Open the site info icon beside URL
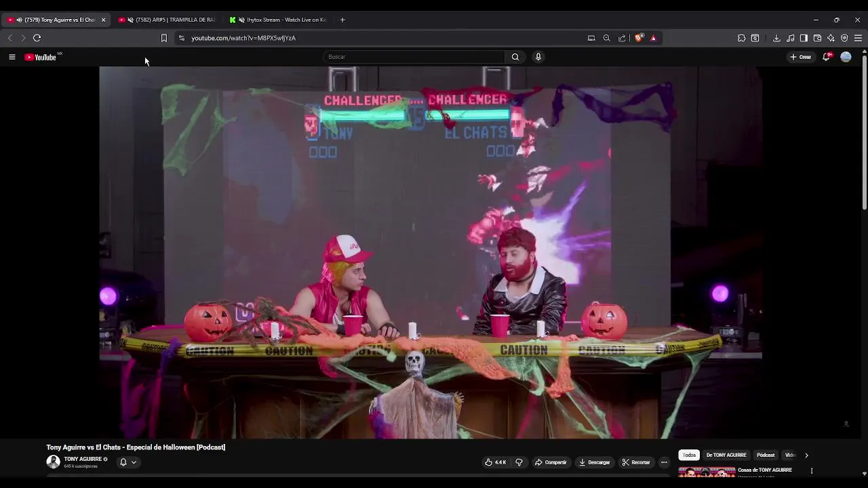Viewport: 868px width, 488px height. (181, 38)
